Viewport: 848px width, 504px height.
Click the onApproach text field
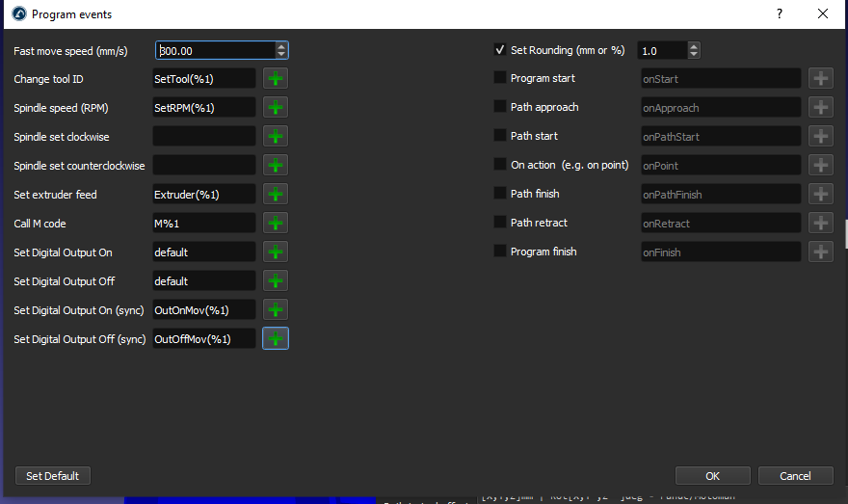pos(721,108)
